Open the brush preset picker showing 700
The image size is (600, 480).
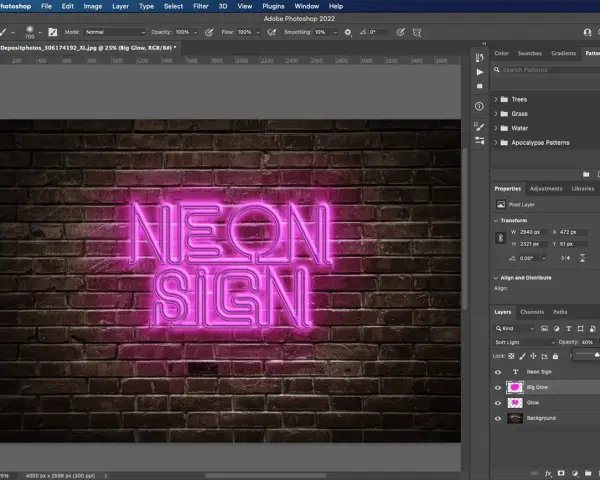pyautogui.click(x=33, y=32)
